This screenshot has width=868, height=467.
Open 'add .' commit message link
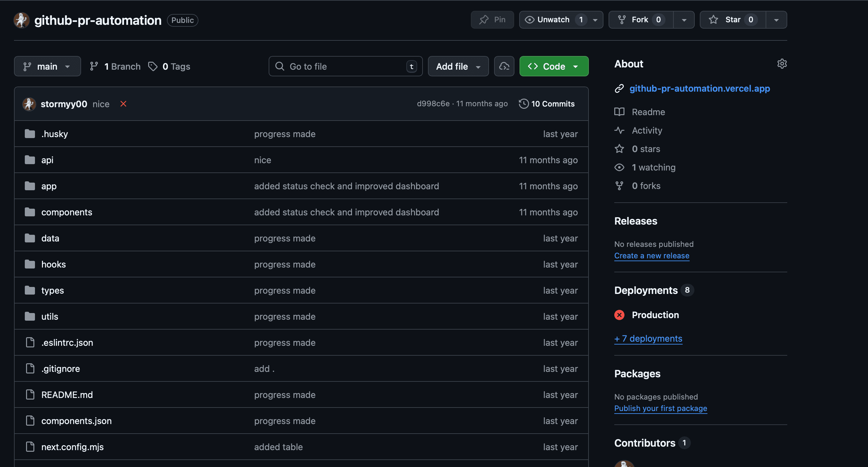[264, 369]
